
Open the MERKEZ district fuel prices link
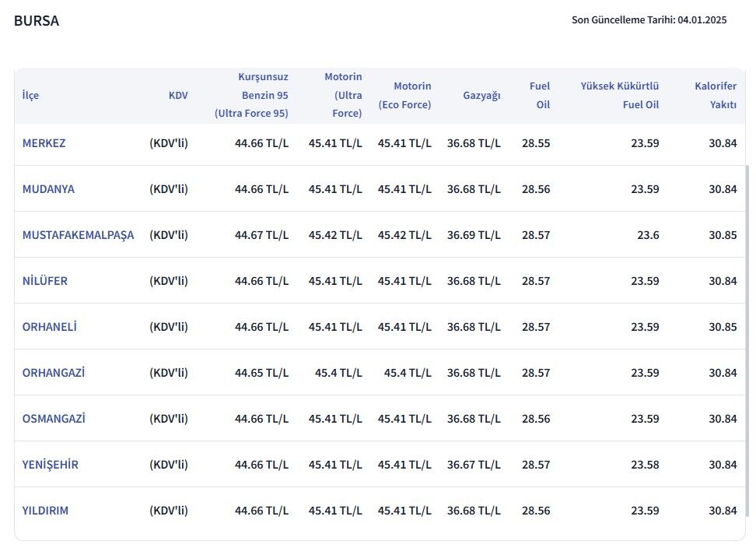(x=44, y=143)
